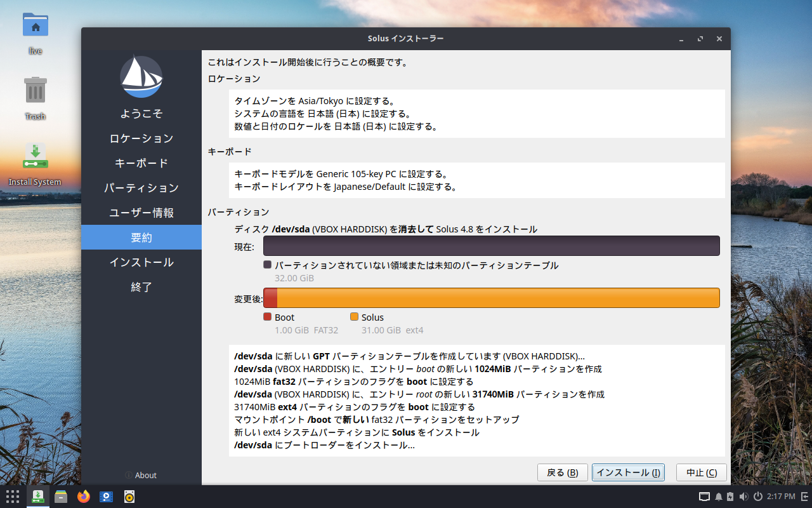The image size is (812, 508).
Task: Open the application menu grid in taskbar
Action: [x=13, y=497]
